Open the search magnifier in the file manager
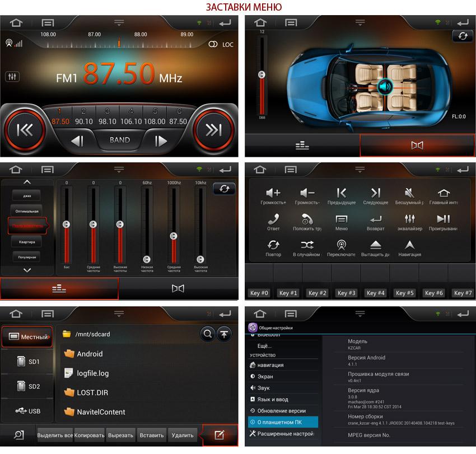This screenshot has height=454, width=476. 207,334
